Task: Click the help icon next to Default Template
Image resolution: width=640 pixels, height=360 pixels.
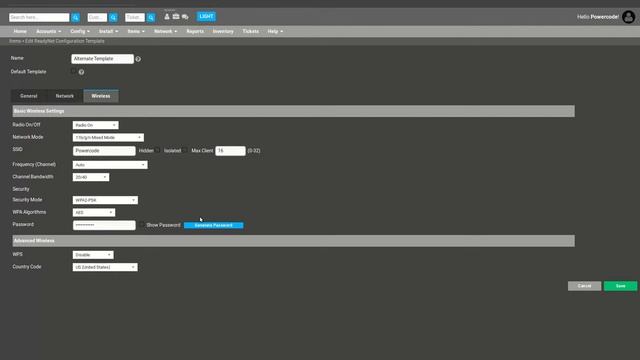Action: coord(81,72)
